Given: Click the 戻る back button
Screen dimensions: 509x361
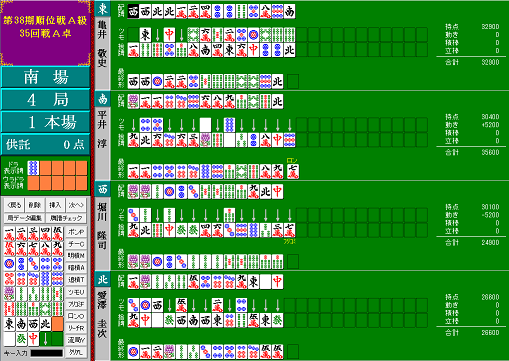Looking at the screenshot, I should coord(14,205).
